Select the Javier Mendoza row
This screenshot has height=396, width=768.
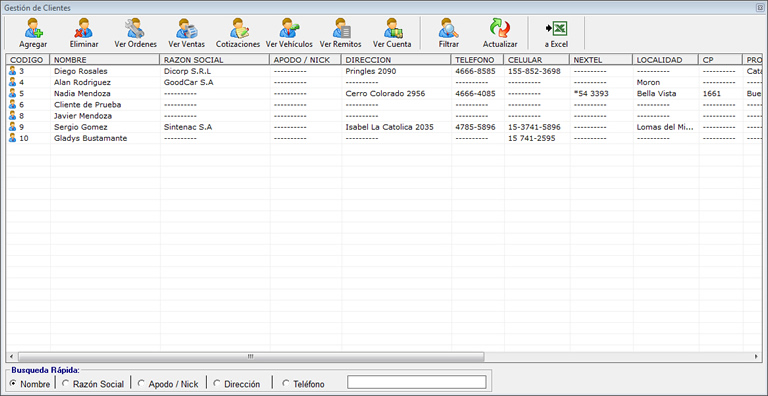click(x=384, y=116)
